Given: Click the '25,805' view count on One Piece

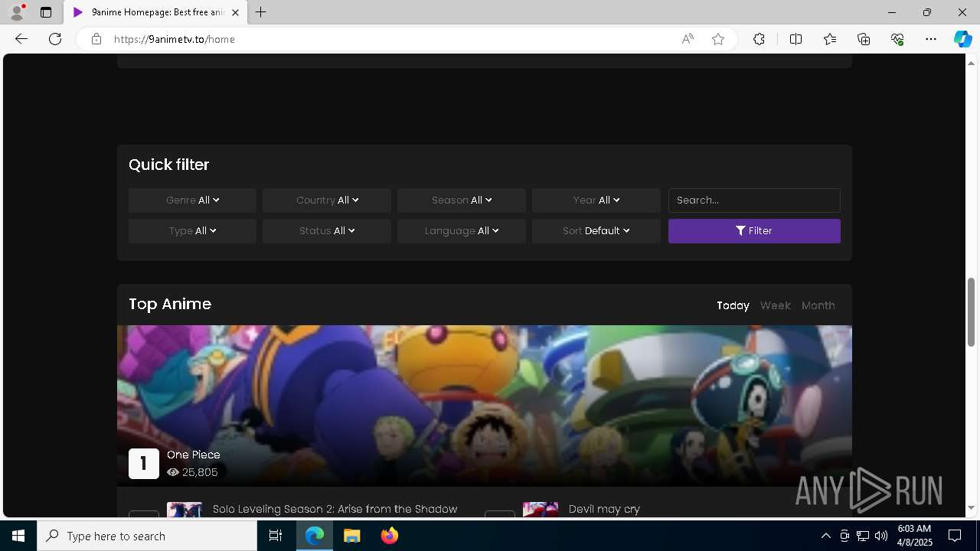Looking at the screenshot, I should [x=200, y=472].
